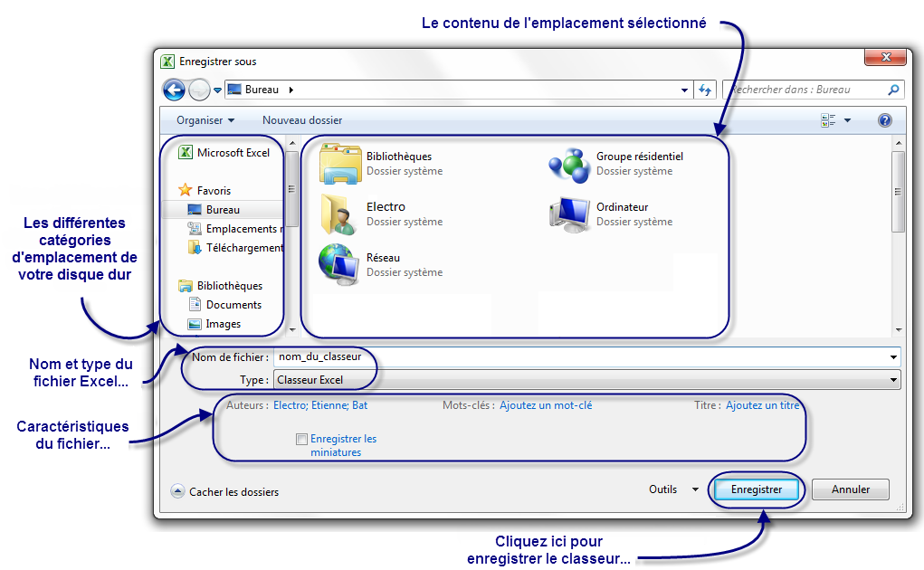Open the Electro user folder icon
Screen dimensions: 924x570
coord(338,214)
